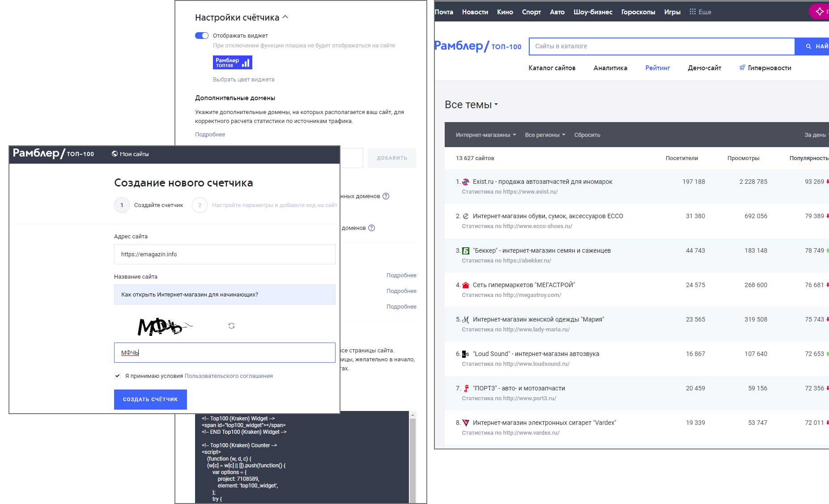Open 'Loud Sound' site title link
The height and width of the screenshot is (504, 829).
(x=536, y=354)
